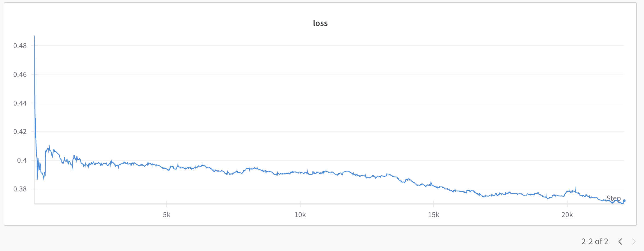Click the 0.48 y-axis tick label
Screen dimensions: 644x251
[x=20, y=46]
